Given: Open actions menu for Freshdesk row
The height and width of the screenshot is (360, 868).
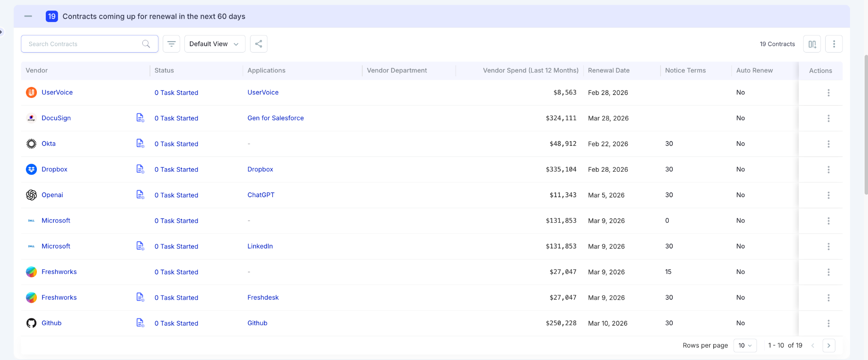Looking at the screenshot, I should [829, 298].
